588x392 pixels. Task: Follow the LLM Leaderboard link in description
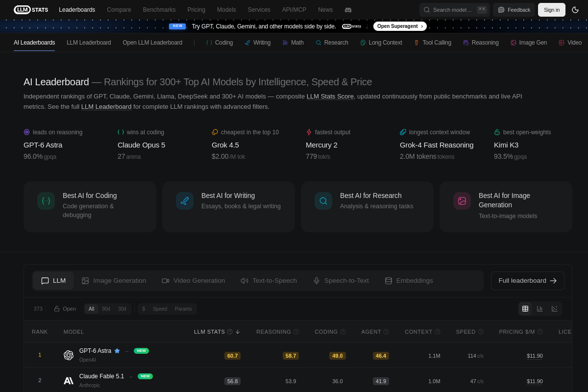(106, 107)
